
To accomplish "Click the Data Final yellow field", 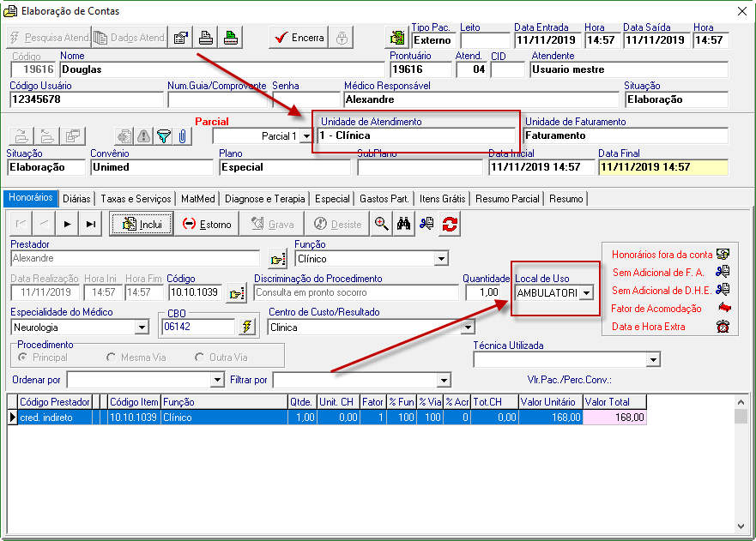I will pyautogui.click(x=663, y=167).
